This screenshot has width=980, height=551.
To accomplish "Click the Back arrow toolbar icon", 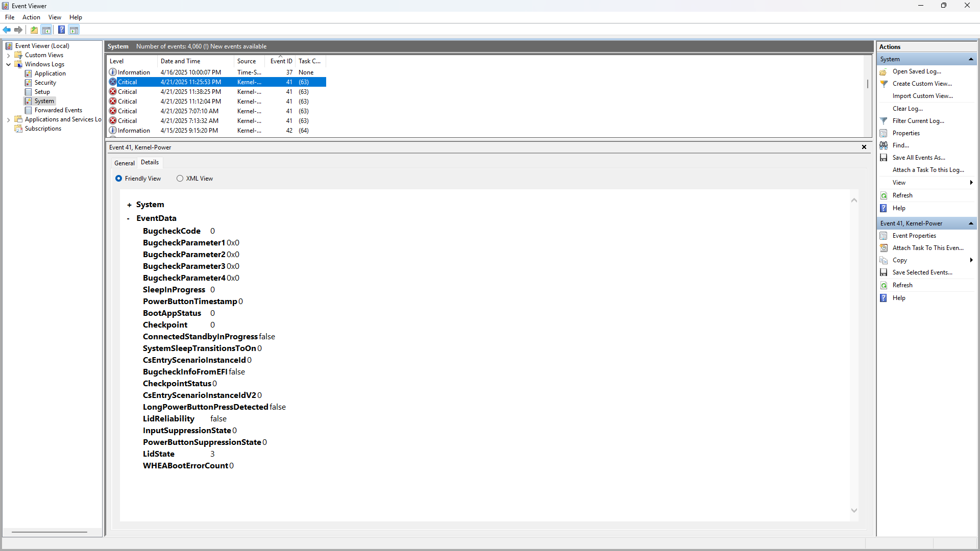I will point(7,30).
